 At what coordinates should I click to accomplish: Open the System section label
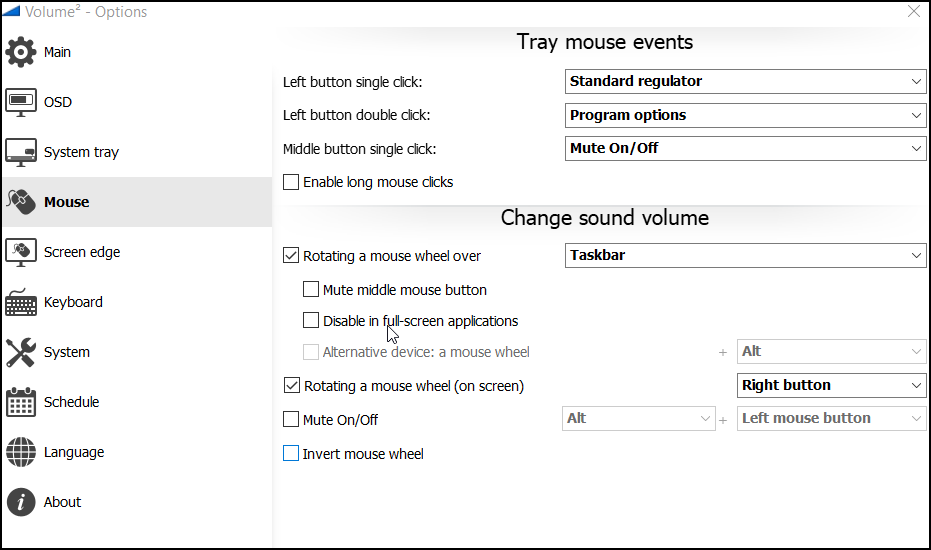click(66, 352)
